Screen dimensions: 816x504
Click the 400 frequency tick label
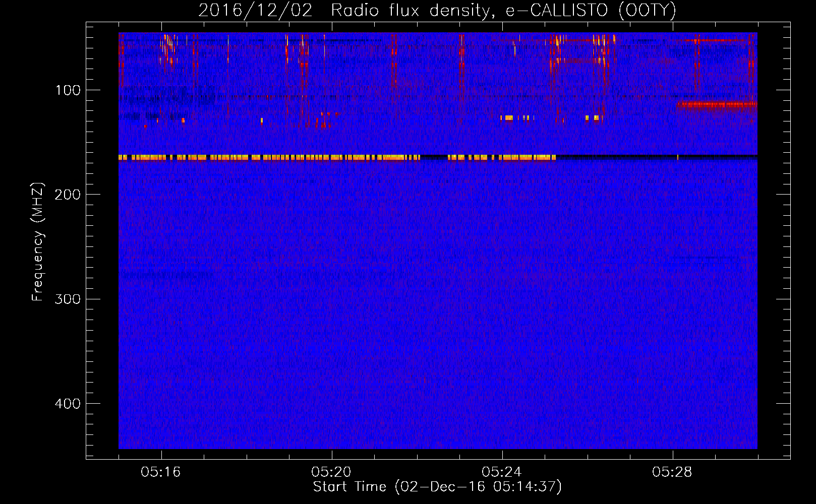[68, 404]
